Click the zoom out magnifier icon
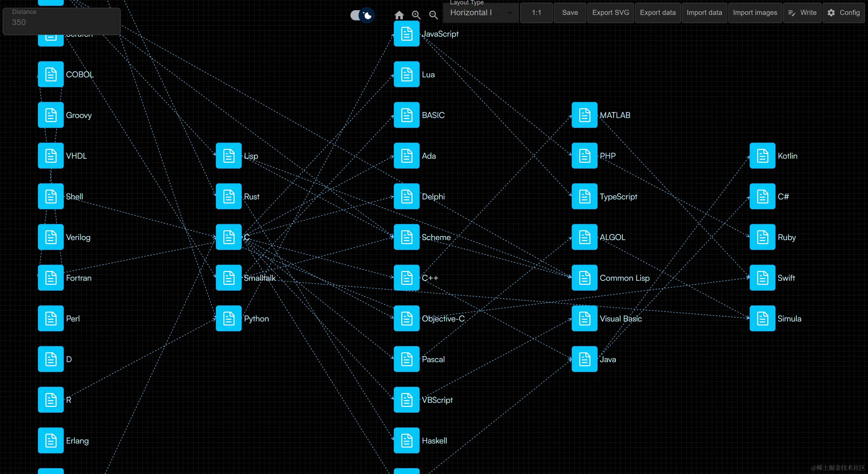868x474 pixels. coord(433,15)
